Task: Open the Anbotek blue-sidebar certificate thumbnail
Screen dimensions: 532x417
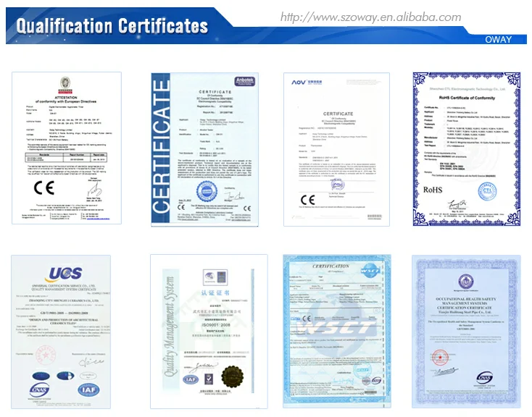Action: (204, 149)
